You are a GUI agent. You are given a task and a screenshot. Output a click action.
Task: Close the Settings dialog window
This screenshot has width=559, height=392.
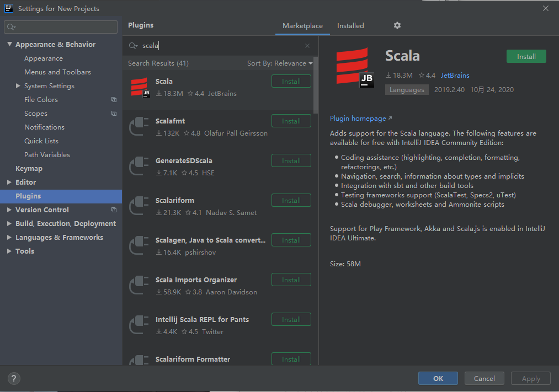545,8
